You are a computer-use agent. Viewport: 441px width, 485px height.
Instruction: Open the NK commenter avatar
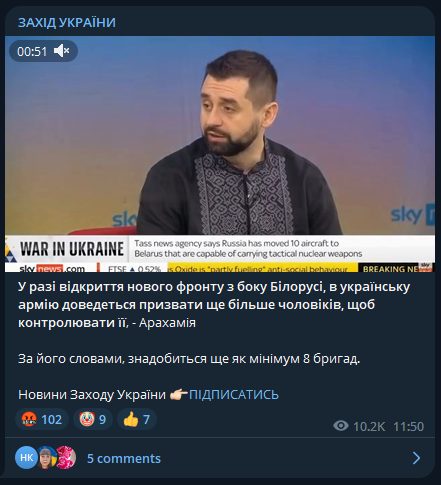(27, 457)
